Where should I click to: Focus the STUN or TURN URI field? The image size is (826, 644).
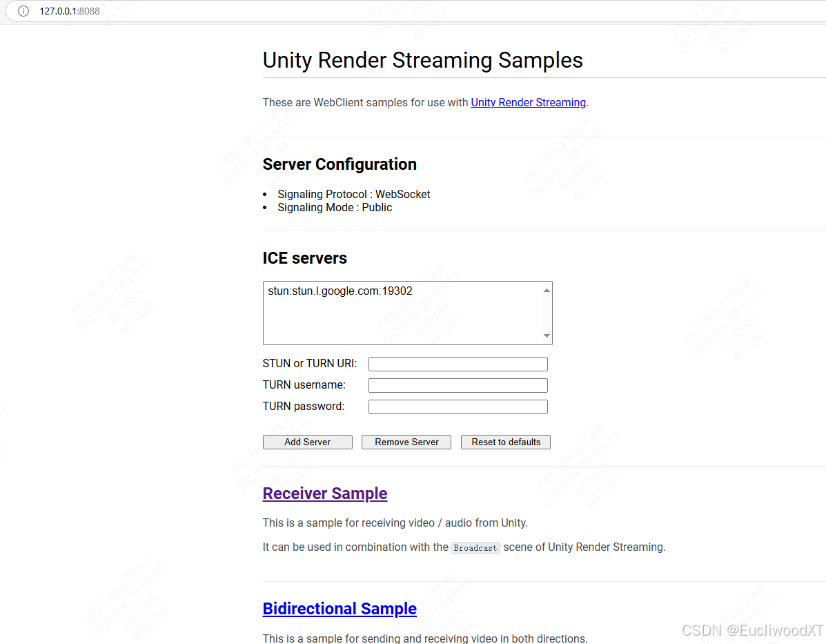(x=458, y=364)
